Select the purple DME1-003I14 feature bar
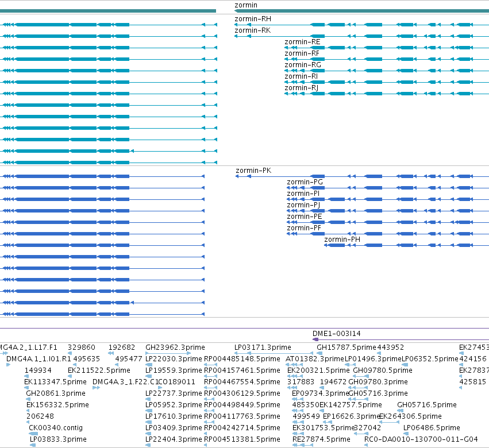489x448 pixels. coord(401,339)
